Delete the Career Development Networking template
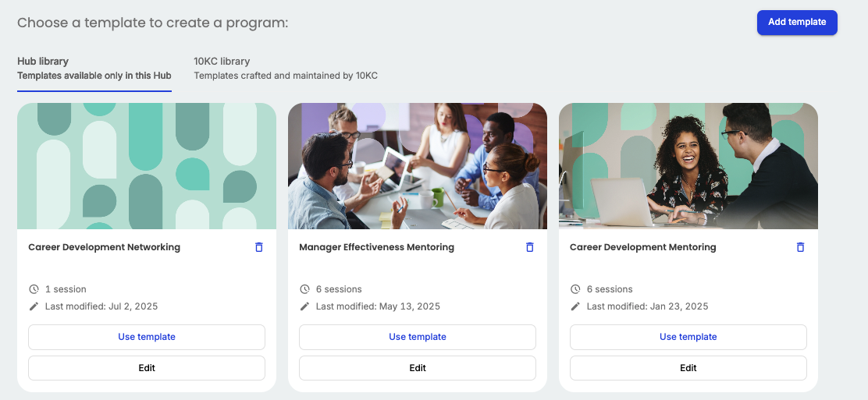This screenshot has width=868, height=400. [259, 247]
